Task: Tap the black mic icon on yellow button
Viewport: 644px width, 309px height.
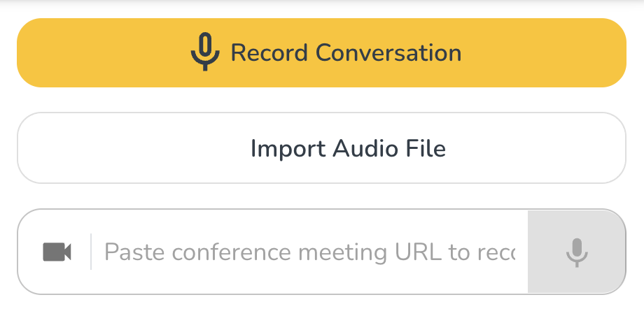Action: click(204, 53)
